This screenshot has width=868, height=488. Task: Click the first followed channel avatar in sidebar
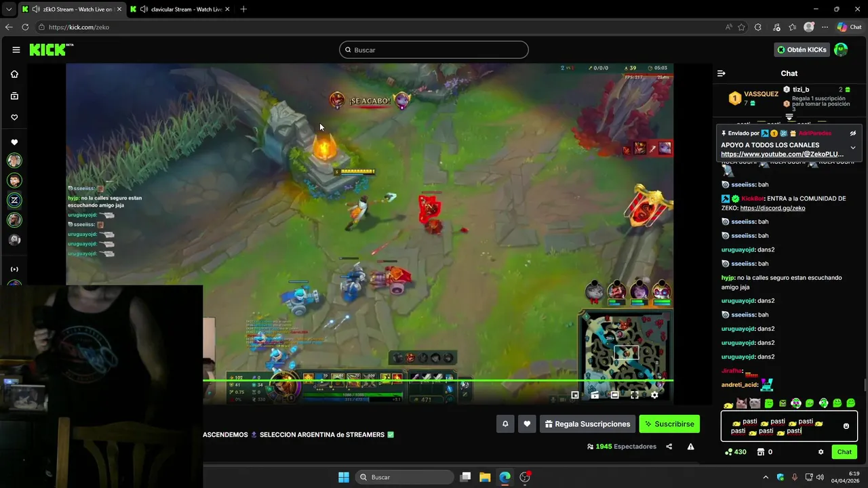pyautogui.click(x=14, y=161)
